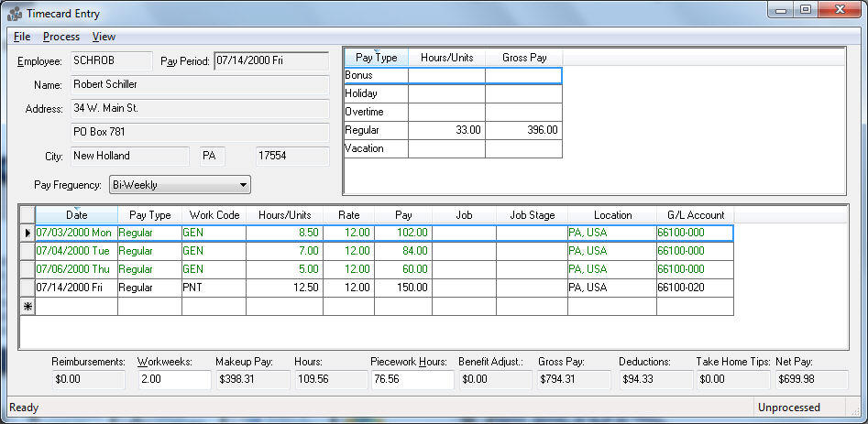Click the new row asterisk marker

(x=27, y=306)
